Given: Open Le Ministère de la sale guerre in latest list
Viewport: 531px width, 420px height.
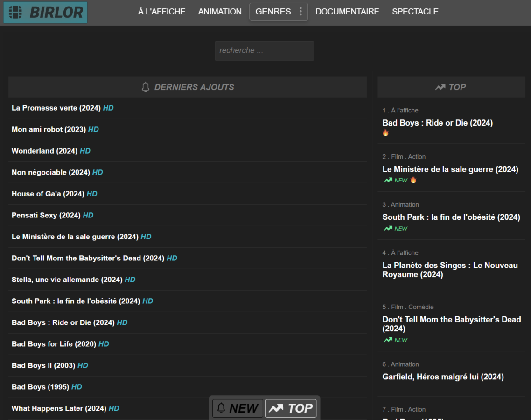Looking at the screenshot, I should point(75,237).
